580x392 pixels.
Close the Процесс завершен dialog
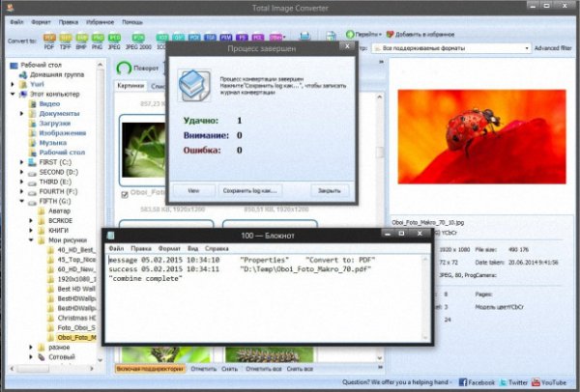click(x=347, y=46)
